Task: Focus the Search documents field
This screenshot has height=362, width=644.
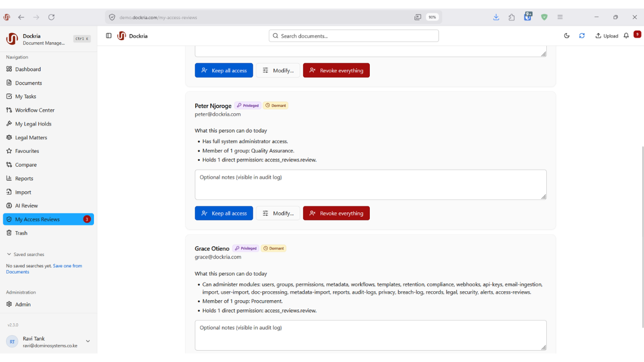Action: point(354,36)
